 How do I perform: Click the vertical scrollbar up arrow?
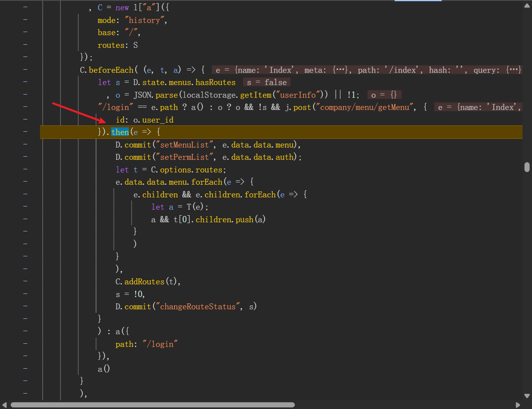tap(527, 6)
